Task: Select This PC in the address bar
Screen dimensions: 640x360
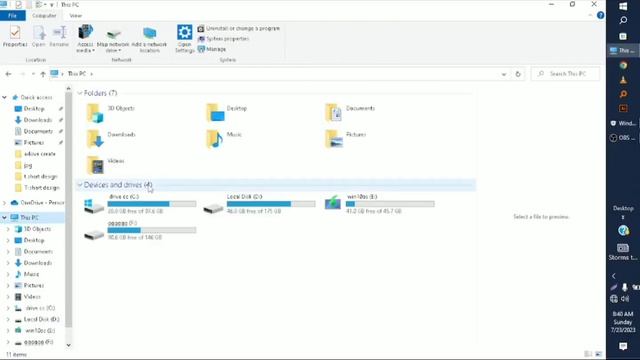Action: pos(77,74)
